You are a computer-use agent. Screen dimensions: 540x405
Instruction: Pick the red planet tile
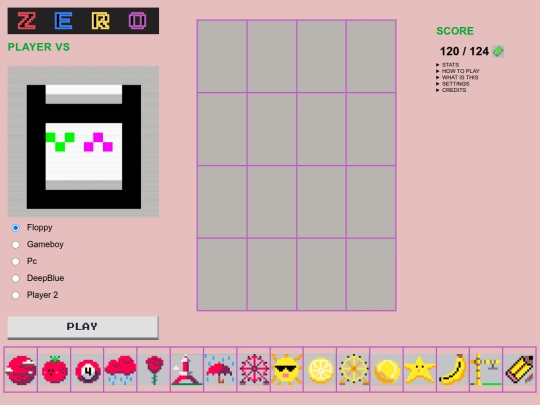coord(21,370)
